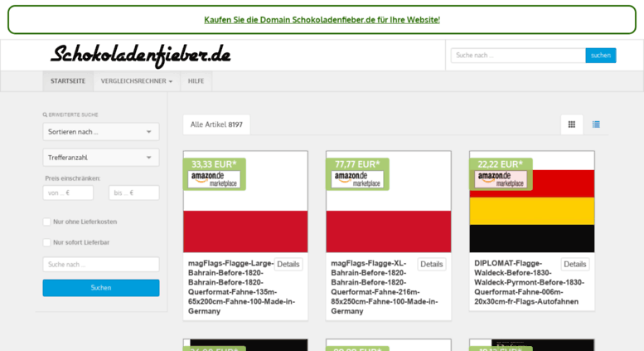The image size is (644, 351).
Task: Focus the von € minimum price field
Action: pos(68,193)
